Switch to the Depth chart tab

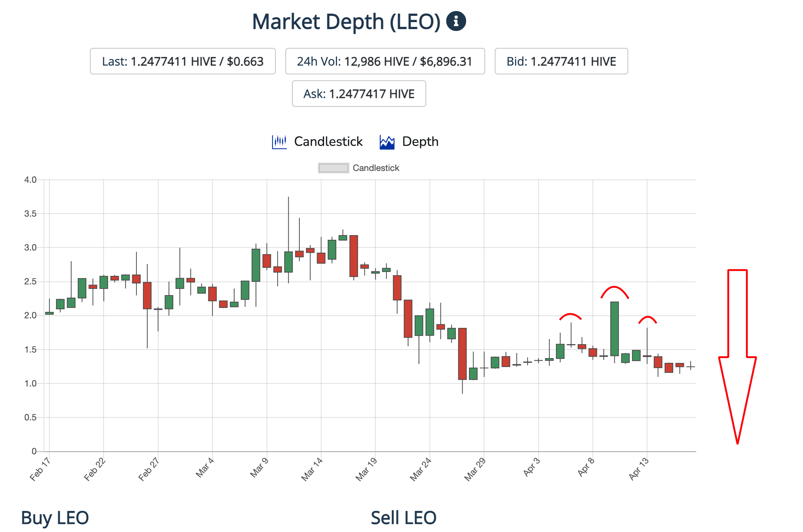pyautogui.click(x=409, y=142)
